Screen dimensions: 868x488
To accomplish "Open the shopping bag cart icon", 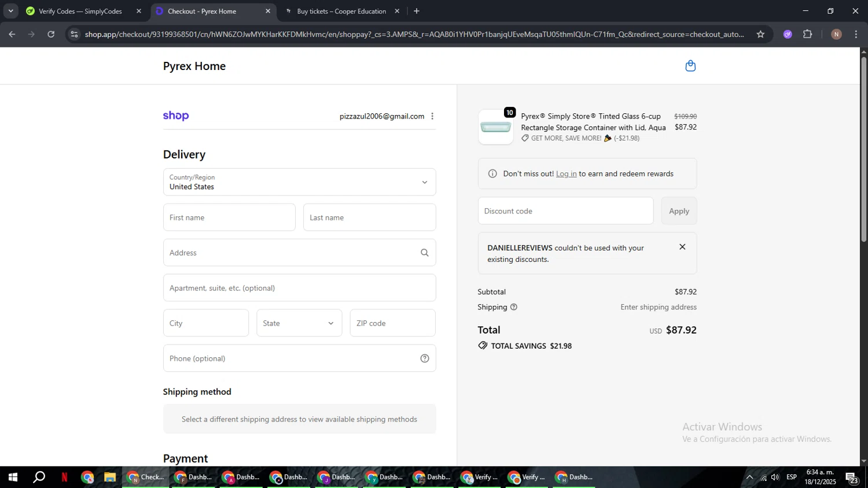I will (690, 66).
